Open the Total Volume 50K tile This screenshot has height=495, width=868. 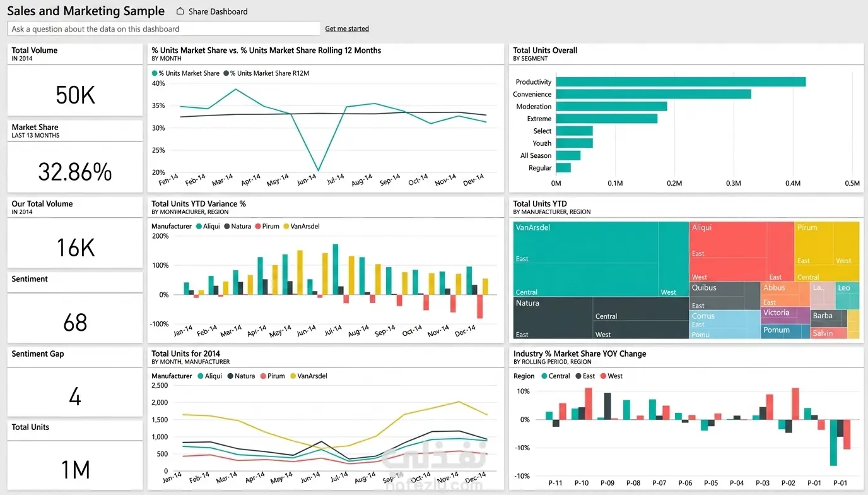[x=75, y=80]
